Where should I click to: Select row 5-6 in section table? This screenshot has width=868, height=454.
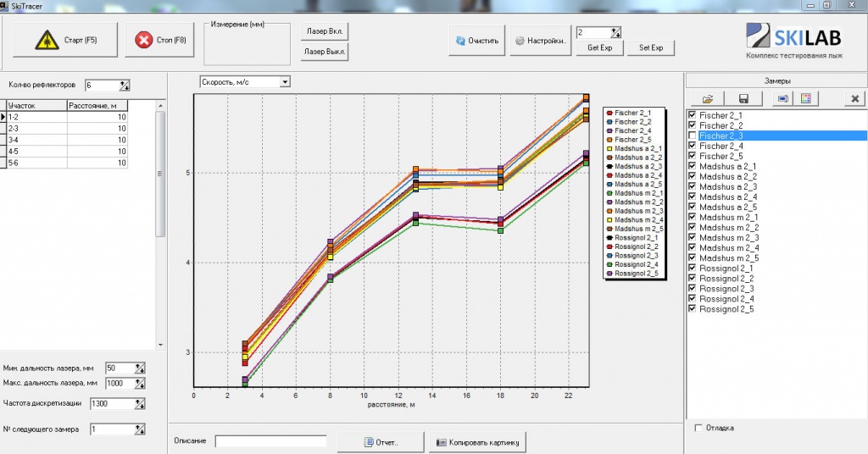coord(67,163)
